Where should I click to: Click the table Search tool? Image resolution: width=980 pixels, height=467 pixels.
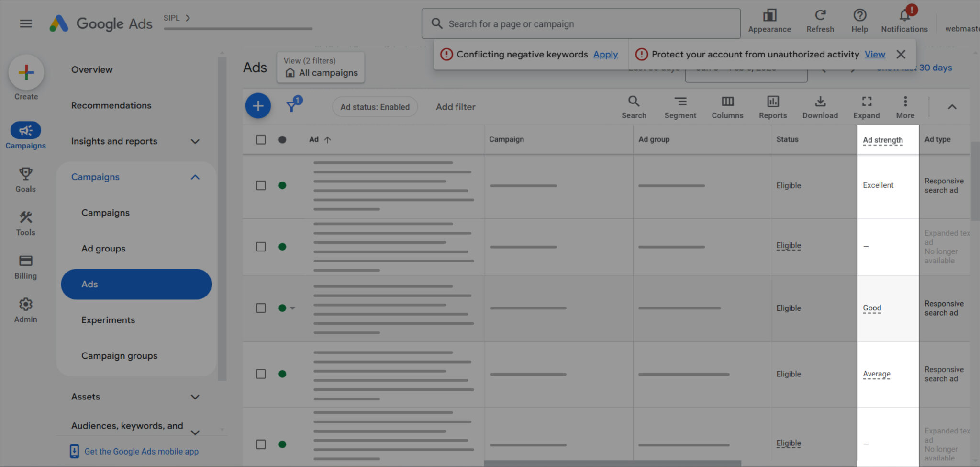(x=634, y=107)
